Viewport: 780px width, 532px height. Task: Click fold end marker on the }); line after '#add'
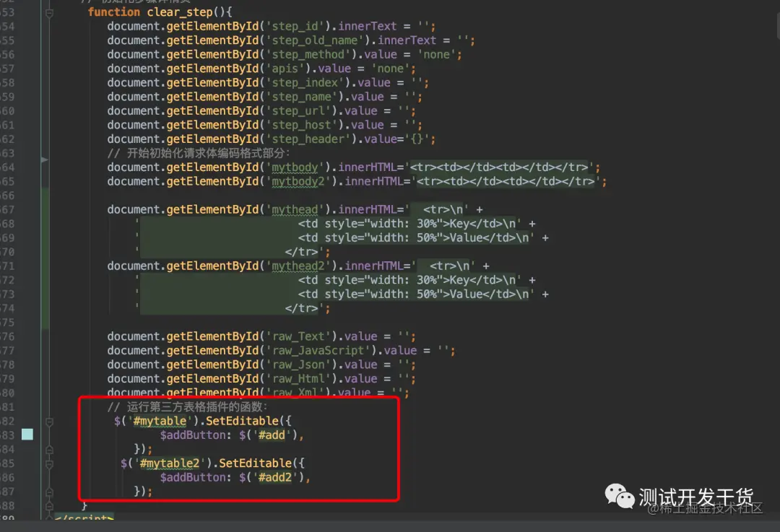[x=49, y=450]
